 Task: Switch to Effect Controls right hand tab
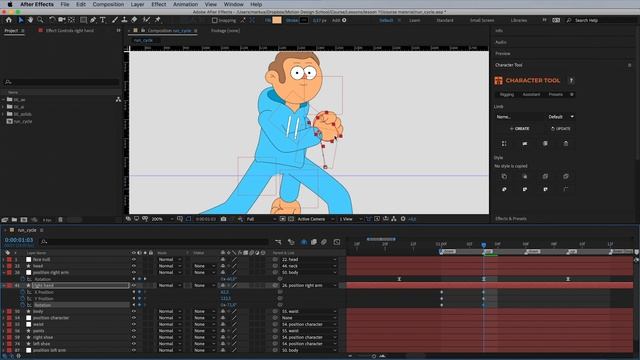click(x=69, y=31)
